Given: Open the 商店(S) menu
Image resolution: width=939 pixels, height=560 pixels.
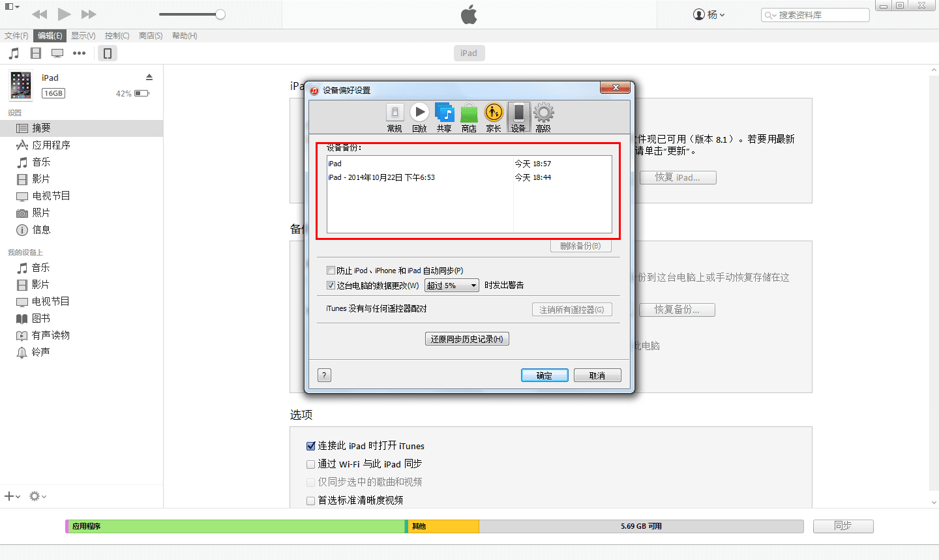Looking at the screenshot, I should 151,36.
